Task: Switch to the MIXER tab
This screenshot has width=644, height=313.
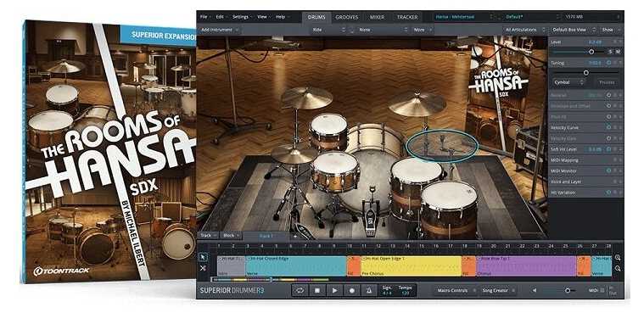Action: (x=377, y=17)
